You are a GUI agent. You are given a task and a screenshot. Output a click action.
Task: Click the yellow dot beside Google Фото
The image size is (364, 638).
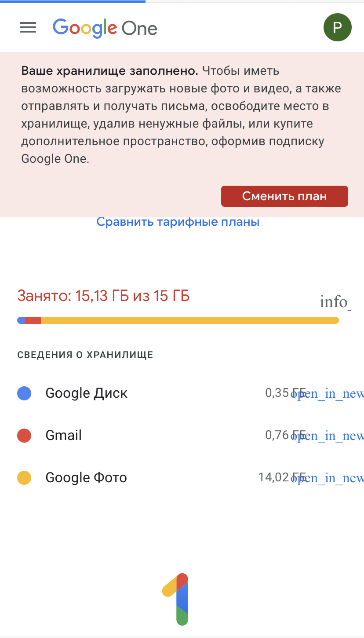click(24, 478)
